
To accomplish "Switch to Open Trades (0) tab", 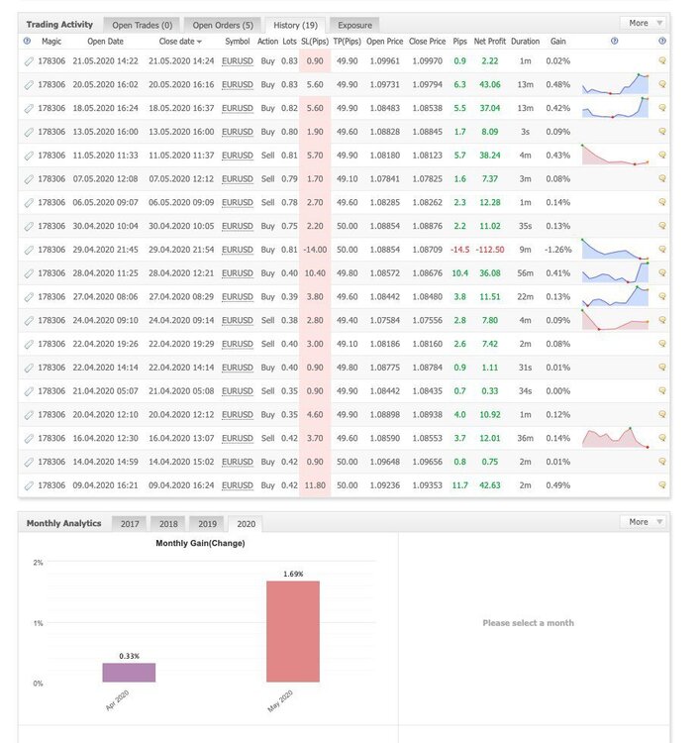I will [143, 25].
